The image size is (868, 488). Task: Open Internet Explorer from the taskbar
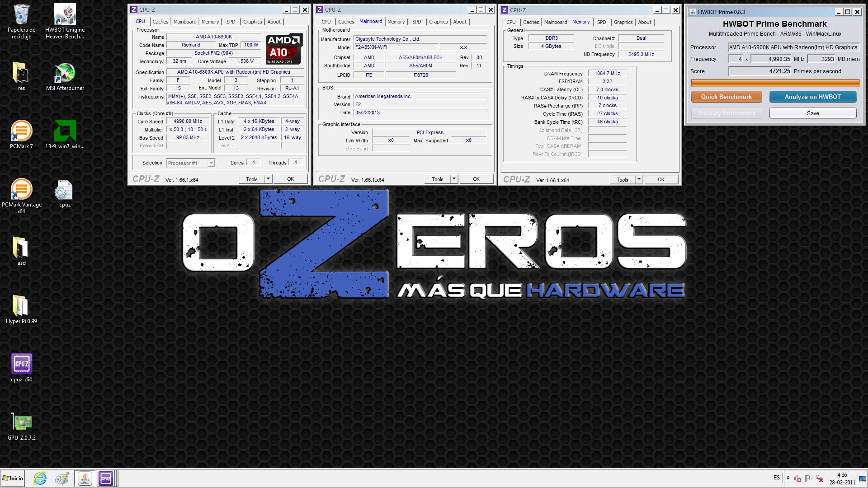click(x=40, y=478)
